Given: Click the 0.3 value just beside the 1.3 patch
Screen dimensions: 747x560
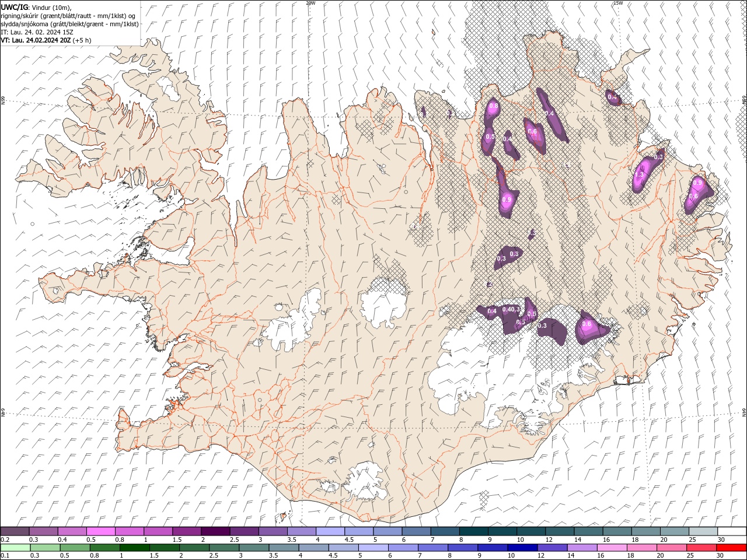Looking at the screenshot, I should (658, 157).
